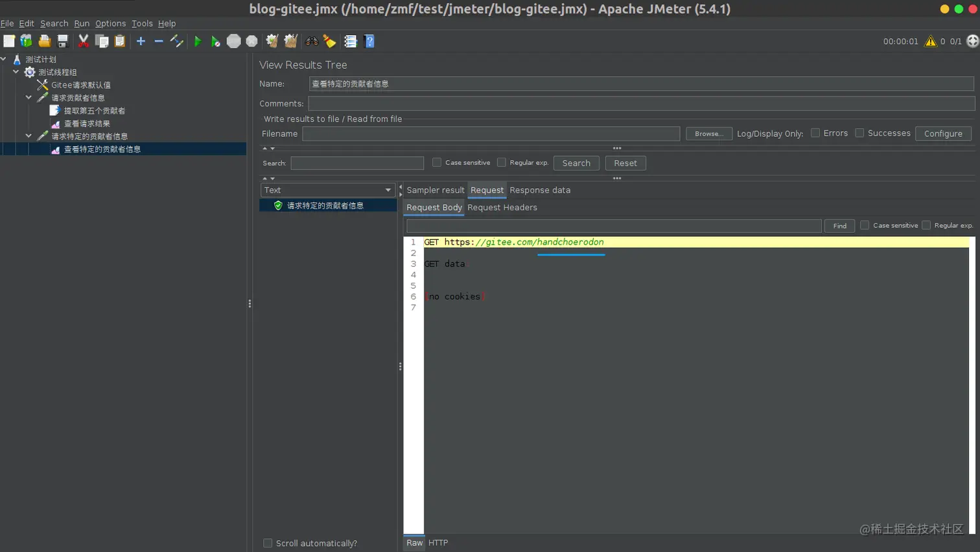Enable Regular exp. next to Find
The height and width of the screenshot is (552, 980).
pos(926,225)
